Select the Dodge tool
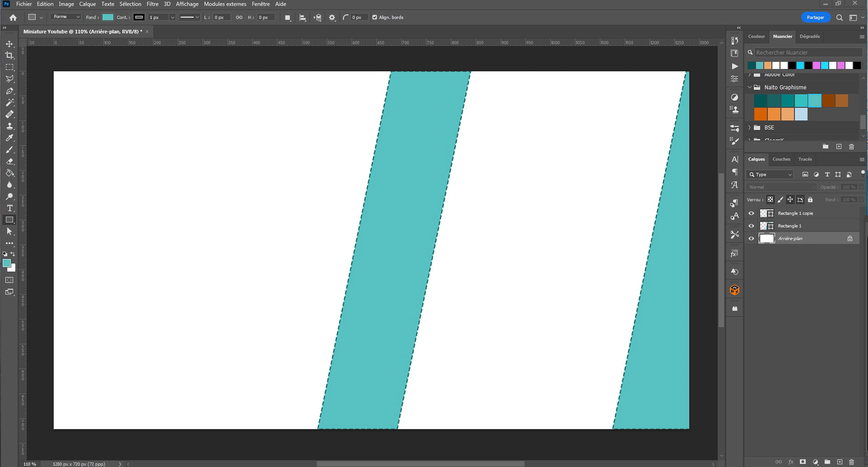 pyautogui.click(x=9, y=197)
